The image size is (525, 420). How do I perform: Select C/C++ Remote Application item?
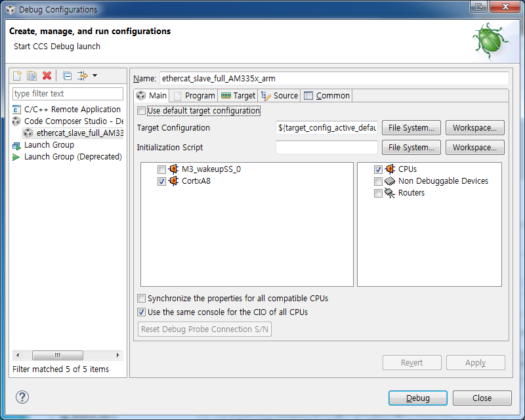point(72,110)
